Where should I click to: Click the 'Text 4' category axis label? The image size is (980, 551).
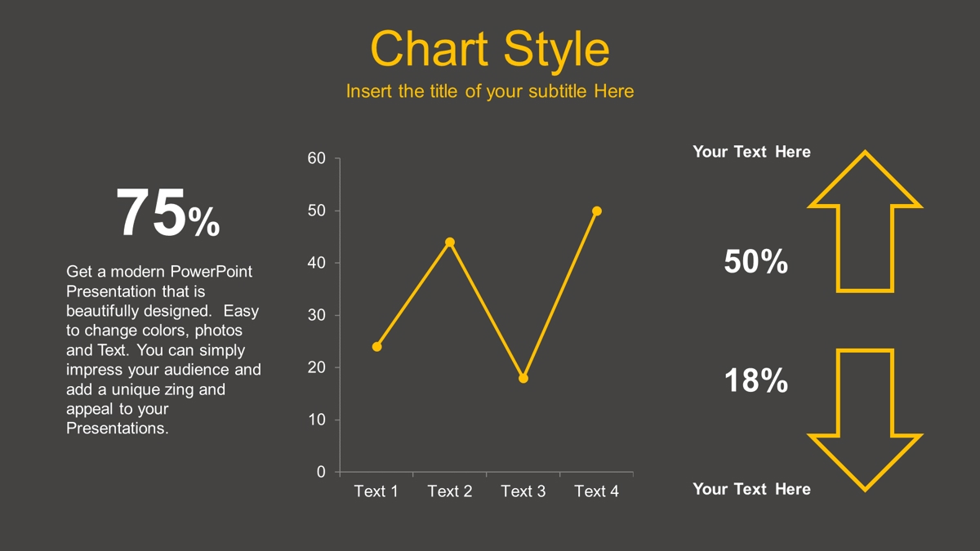(597, 491)
